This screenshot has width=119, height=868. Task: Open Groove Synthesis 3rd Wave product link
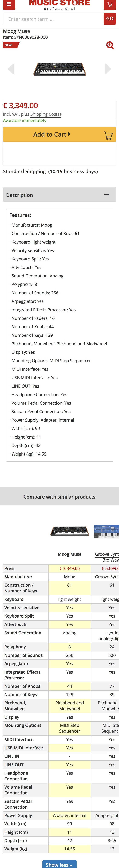click(x=107, y=557)
